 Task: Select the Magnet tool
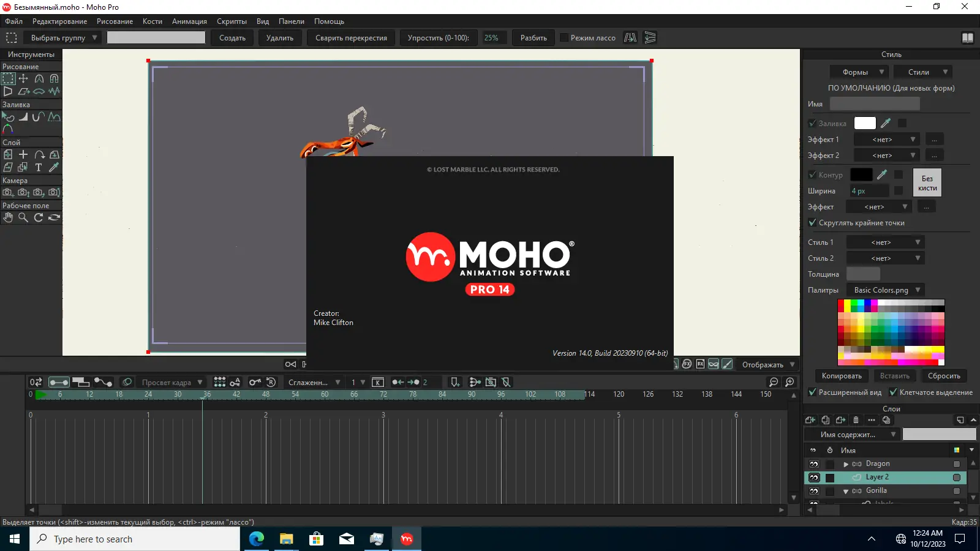pos(55,78)
